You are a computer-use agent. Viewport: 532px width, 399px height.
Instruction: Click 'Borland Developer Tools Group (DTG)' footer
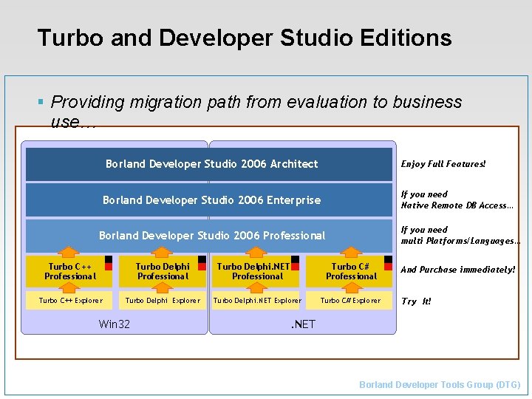click(440, 385)
